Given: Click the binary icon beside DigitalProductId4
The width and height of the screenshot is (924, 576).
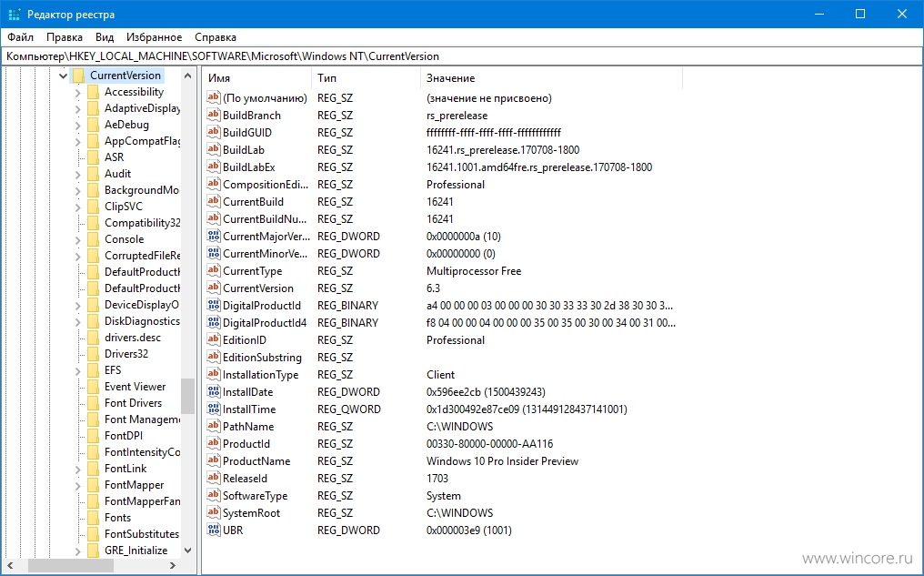Looking at the screenshot, I should pyautogui.click(x=214, y=322).
